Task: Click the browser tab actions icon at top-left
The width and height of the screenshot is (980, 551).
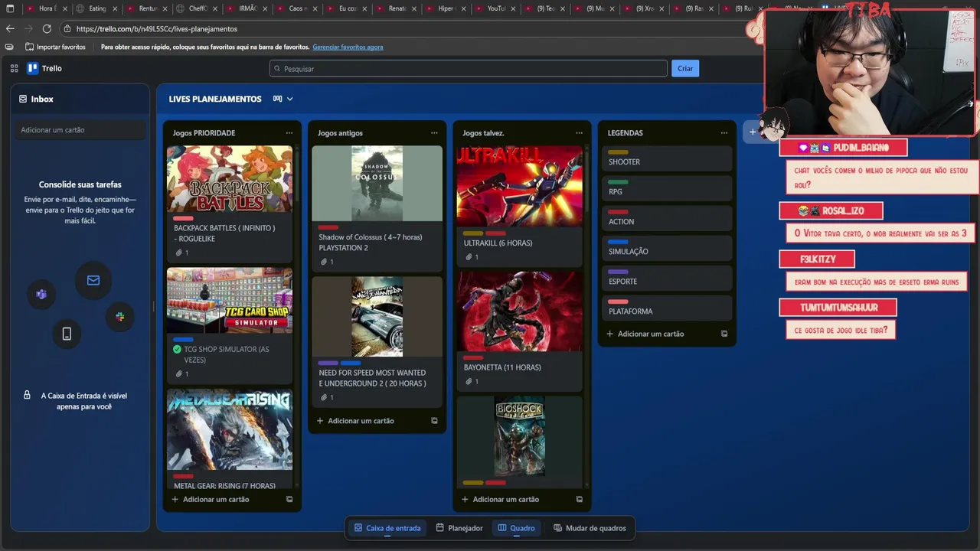Action: click(10, 8)
